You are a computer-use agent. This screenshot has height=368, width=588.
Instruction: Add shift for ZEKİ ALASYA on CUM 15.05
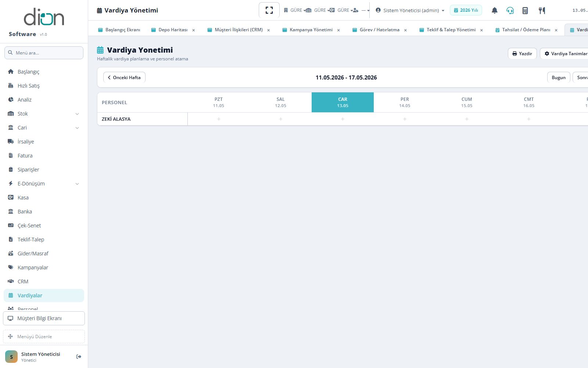(467, 119)
